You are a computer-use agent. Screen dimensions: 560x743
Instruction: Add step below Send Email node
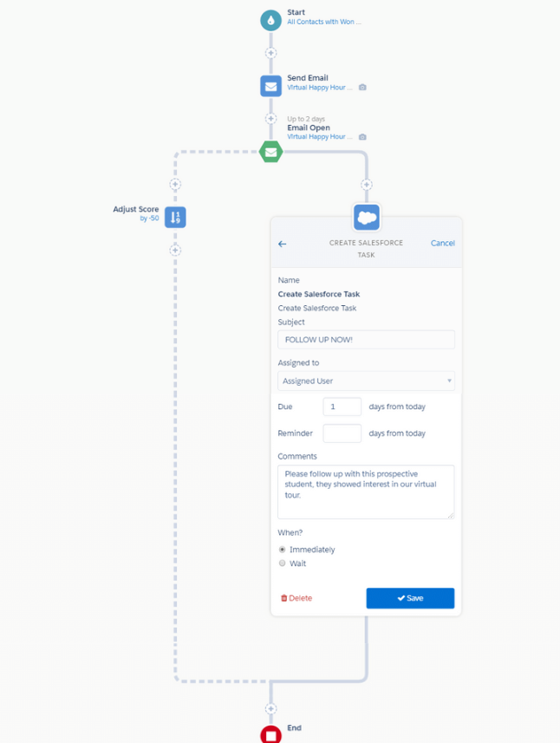pos(271,119)
